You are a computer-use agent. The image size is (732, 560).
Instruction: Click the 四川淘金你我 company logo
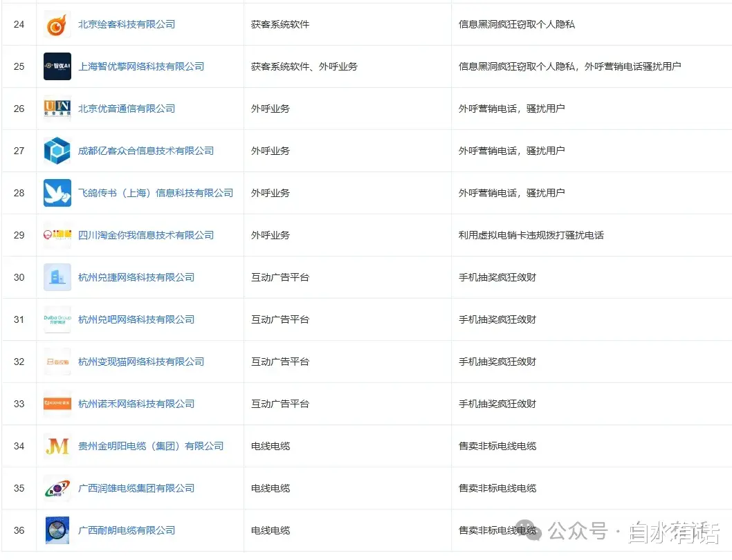coord(57,235)
